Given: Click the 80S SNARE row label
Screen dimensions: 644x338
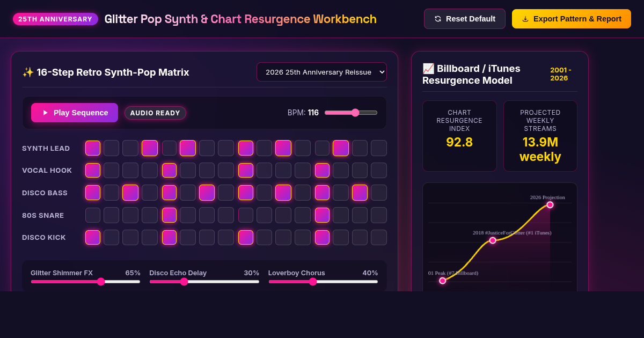Looking at the screenshot, I should coord(43,215).
